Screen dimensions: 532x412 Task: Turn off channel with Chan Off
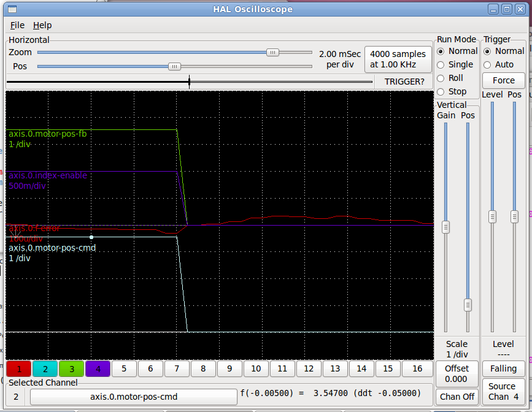tap(457, 397)
